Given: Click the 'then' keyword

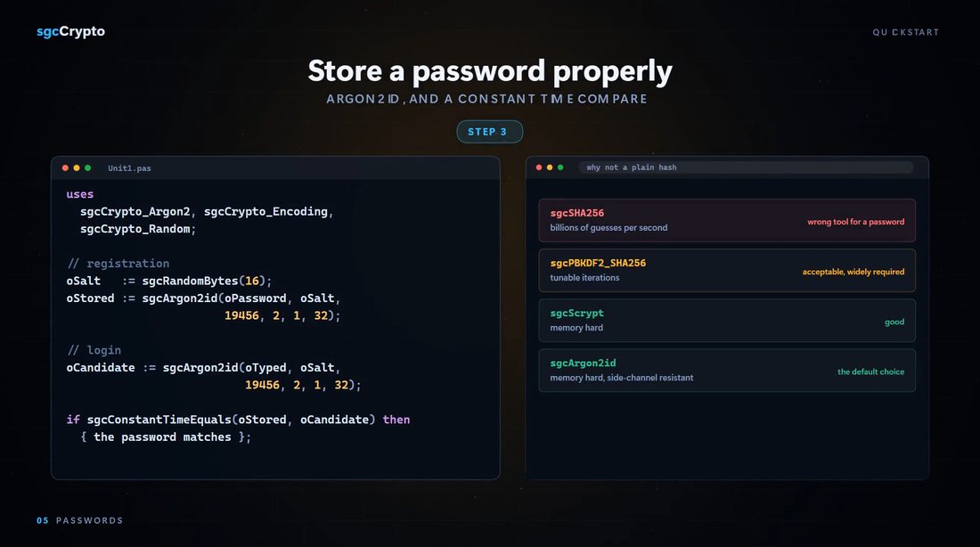Looking at the screenshot, I should coord(396,420).
